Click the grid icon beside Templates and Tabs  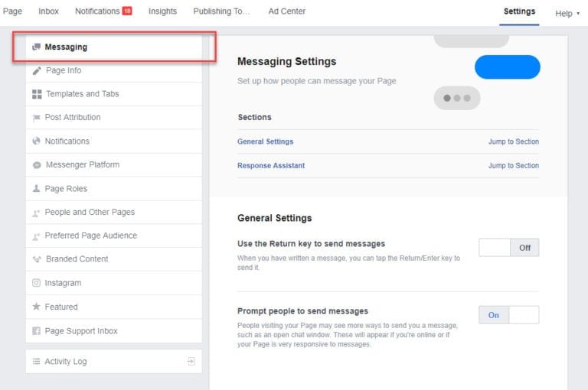click(x=37, y=94)
